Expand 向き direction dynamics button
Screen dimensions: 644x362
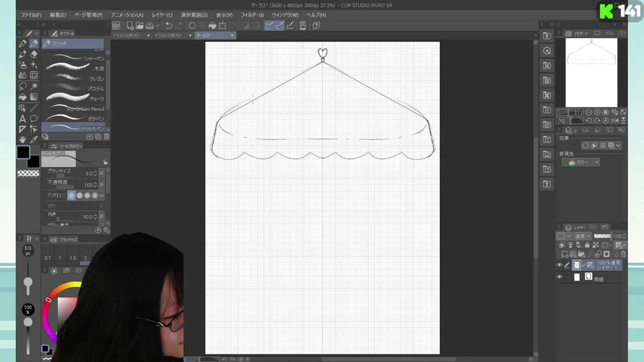point(102,217)
